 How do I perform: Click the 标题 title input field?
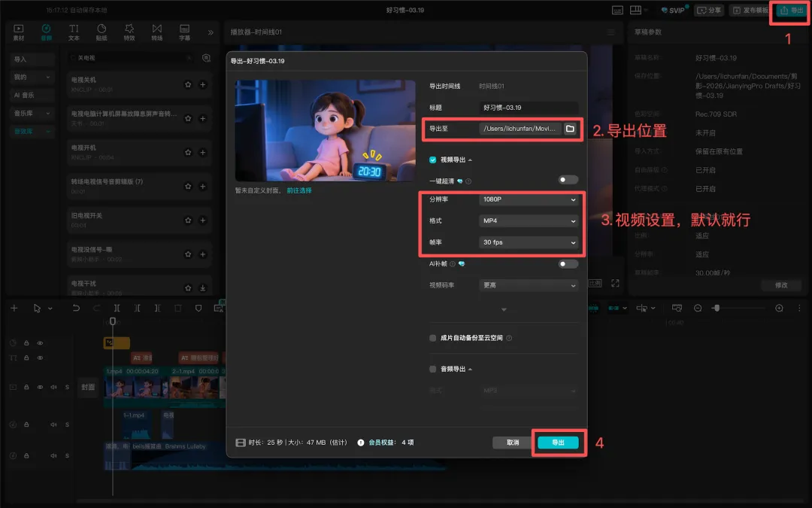[x=529, y=108]
